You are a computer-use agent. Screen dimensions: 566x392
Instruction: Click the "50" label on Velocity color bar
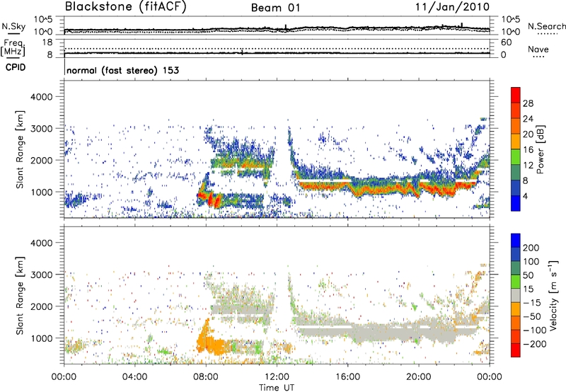528,275
